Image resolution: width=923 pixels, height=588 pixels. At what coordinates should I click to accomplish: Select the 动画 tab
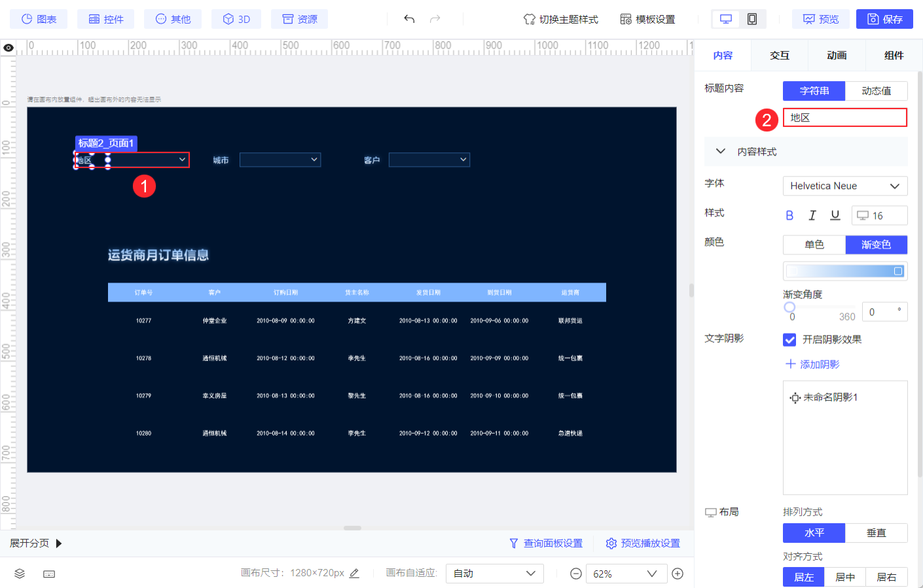(837, 56)
